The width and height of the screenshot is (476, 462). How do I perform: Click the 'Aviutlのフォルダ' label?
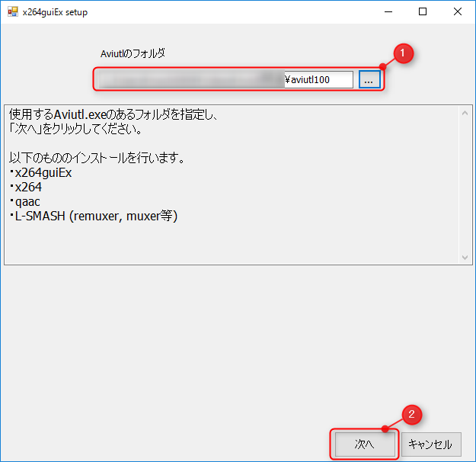click(133, 54)
